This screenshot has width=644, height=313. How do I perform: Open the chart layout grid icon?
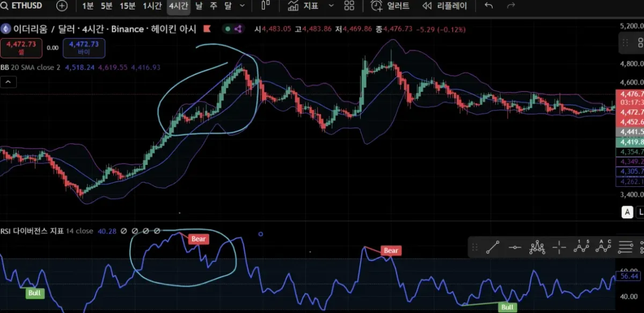(x=349, y=6)
